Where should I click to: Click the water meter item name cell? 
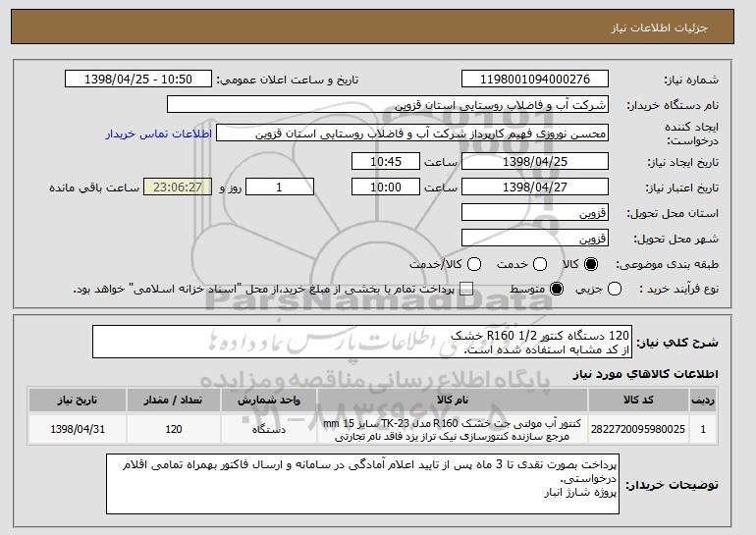click(x=453, y=429)
